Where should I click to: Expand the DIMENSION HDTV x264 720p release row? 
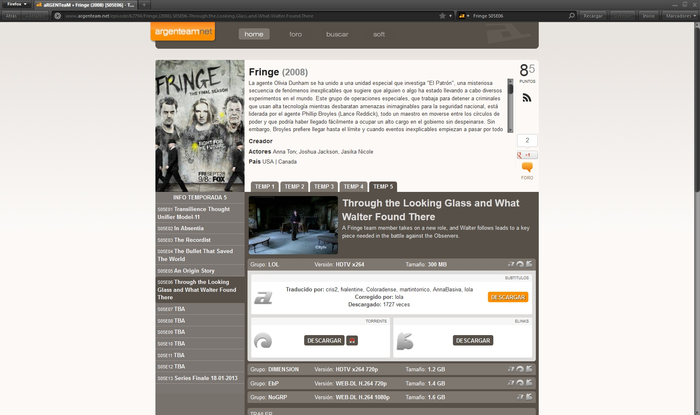click(x=391, y=369)
